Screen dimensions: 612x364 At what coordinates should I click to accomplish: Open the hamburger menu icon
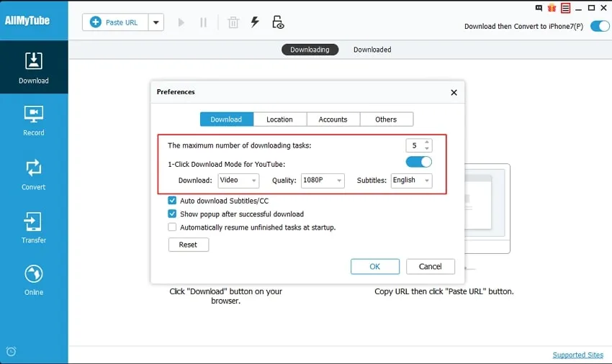click(565, 8)
